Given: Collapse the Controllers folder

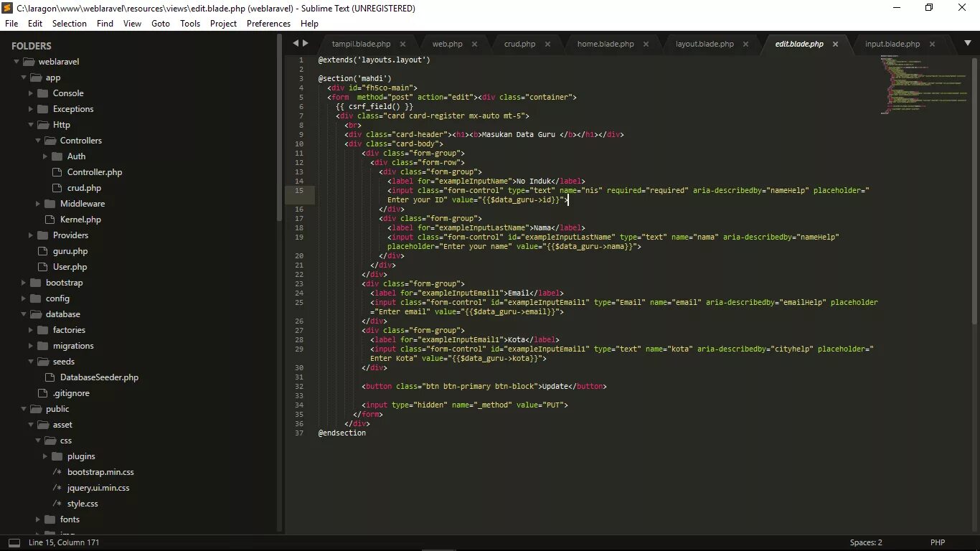Looking at the screenshot, I should click(x=38, y=141).
